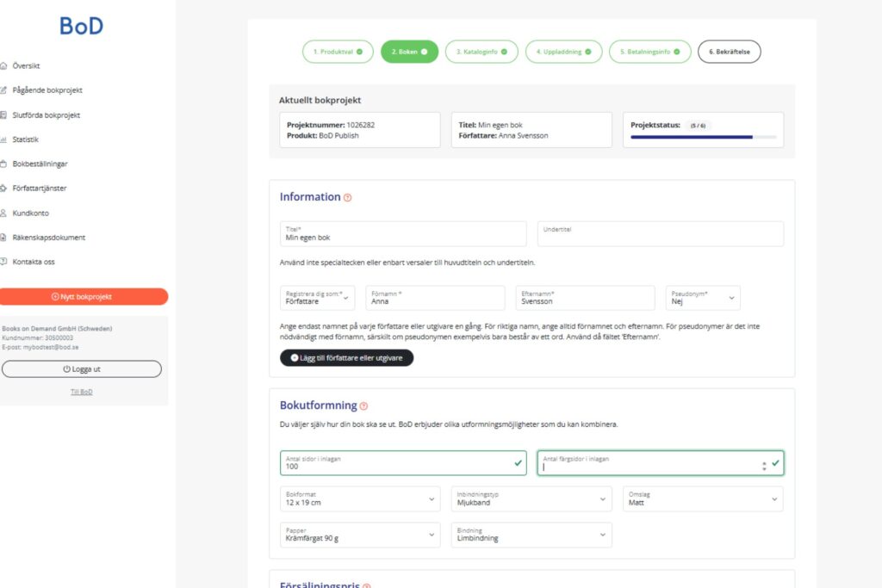Open the Papper dropdown

(x=360, y=535)
